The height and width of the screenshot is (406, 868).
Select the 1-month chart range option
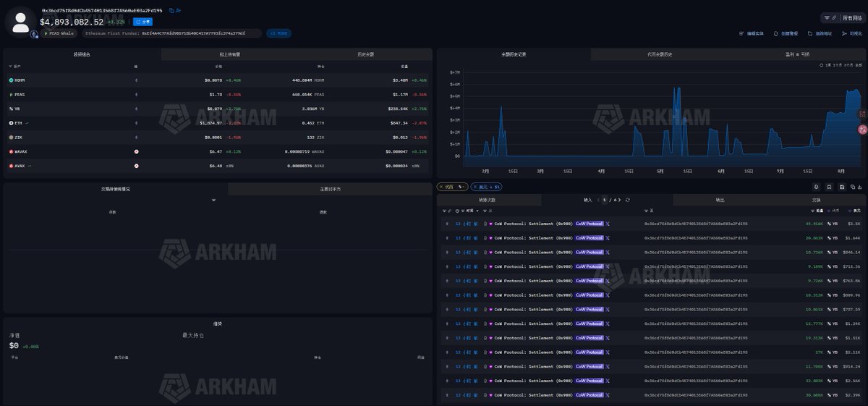tap(838, 65)
